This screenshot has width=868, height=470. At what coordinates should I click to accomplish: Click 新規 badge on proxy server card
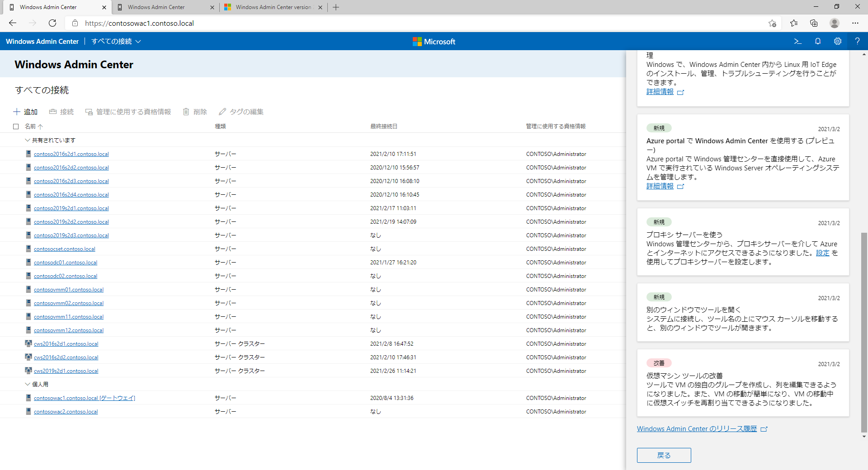[x=659, y=222]
